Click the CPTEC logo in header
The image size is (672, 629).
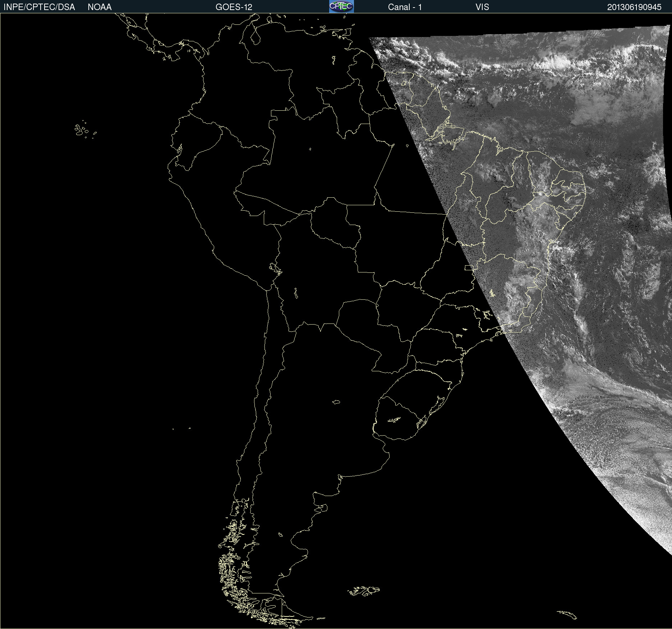tap(341, 6)
